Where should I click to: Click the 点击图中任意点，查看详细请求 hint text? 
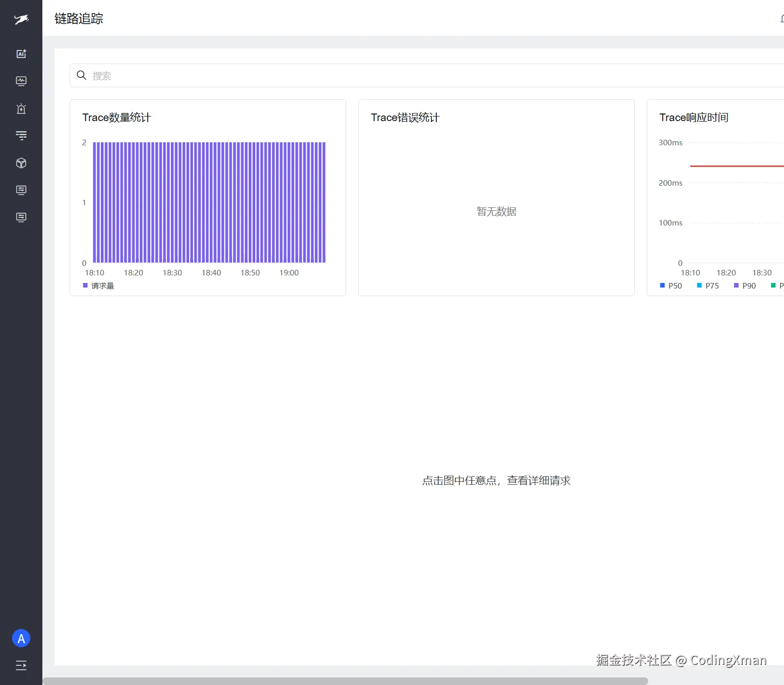[496, 481]
